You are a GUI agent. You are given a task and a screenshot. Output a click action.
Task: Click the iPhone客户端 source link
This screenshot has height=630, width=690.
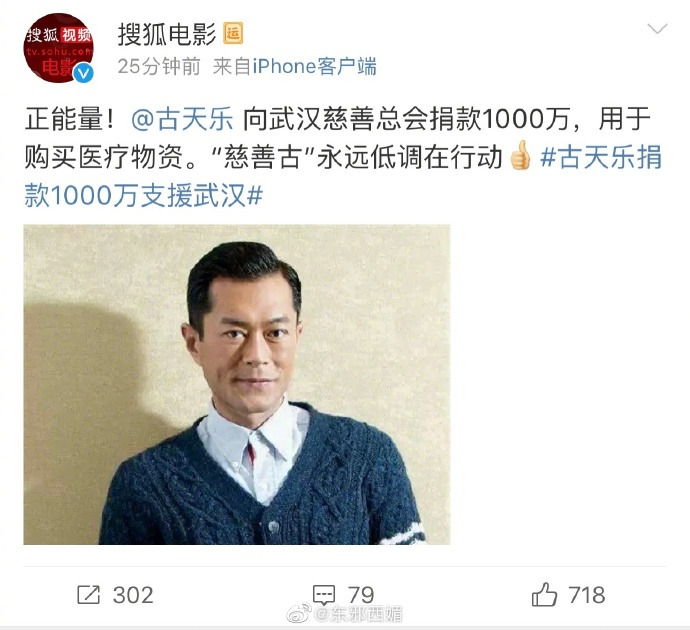315,66
